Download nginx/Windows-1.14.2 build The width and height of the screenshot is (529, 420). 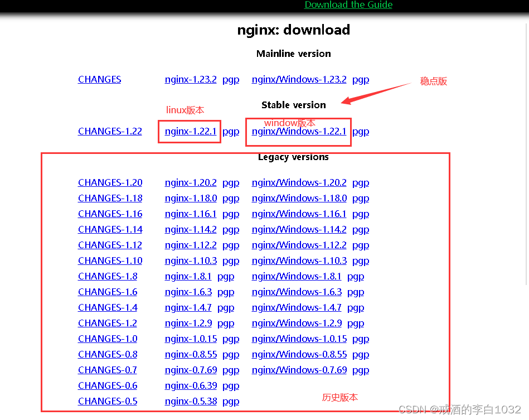pos(299,230)
